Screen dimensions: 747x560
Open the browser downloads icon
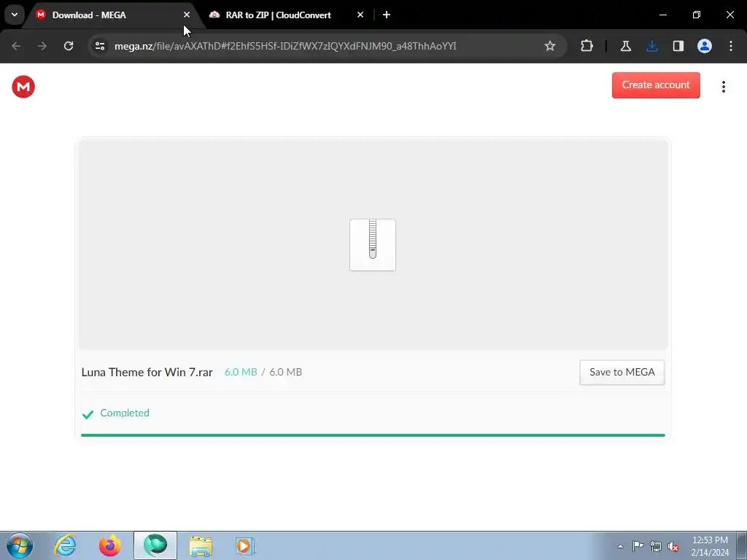pos(651,46)
